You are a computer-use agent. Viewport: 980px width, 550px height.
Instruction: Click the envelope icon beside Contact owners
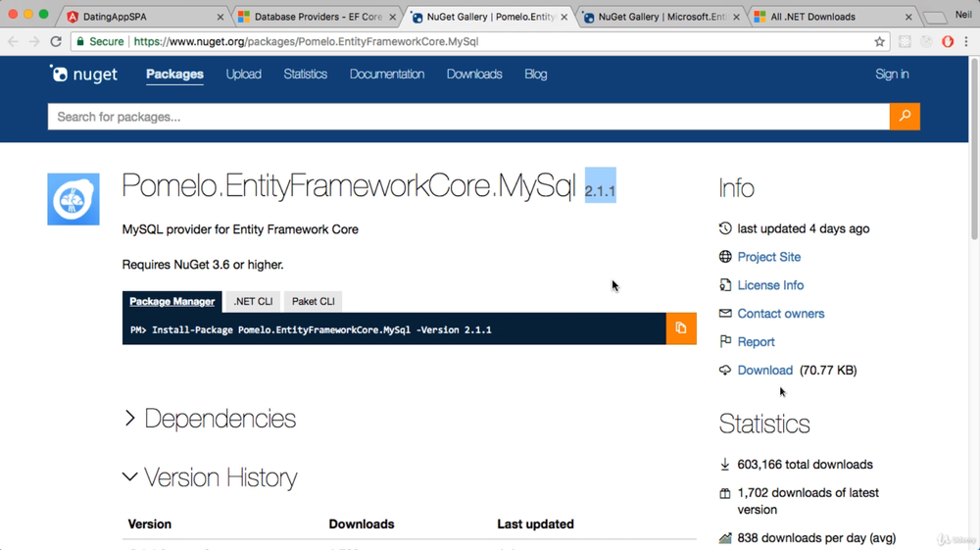[725, 313]
